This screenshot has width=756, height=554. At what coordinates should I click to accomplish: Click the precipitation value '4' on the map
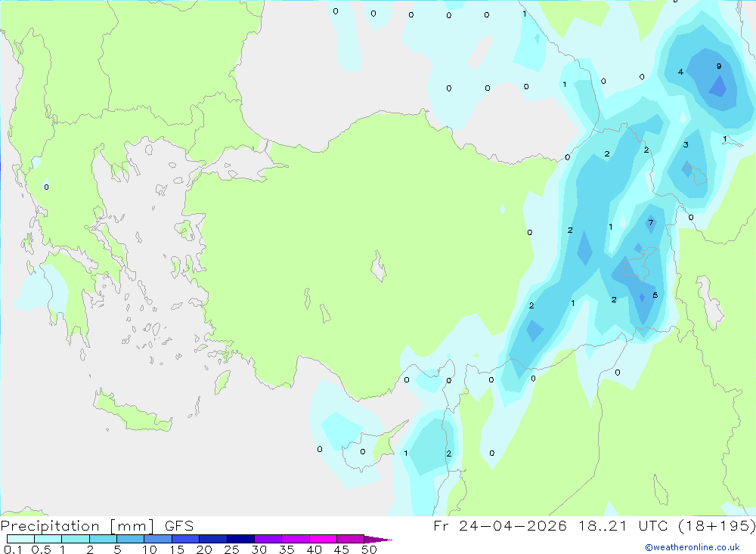tap(680, 73)
